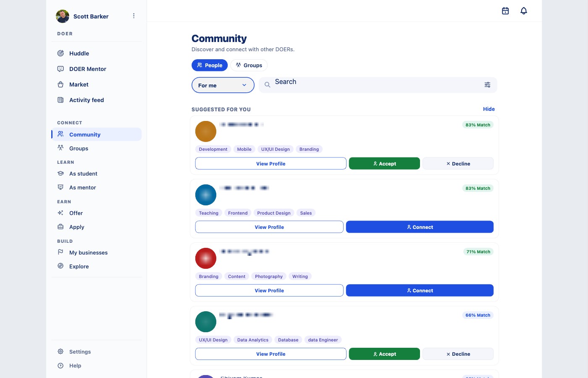Click the Settings gear icon
Viewport: 588px width, 378px height.
tap(60, 352)
